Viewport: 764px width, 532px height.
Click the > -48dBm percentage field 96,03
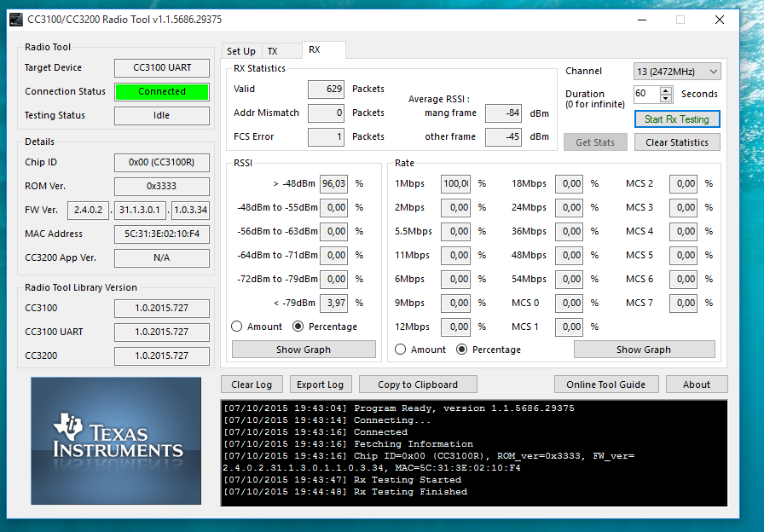point(333,183)
